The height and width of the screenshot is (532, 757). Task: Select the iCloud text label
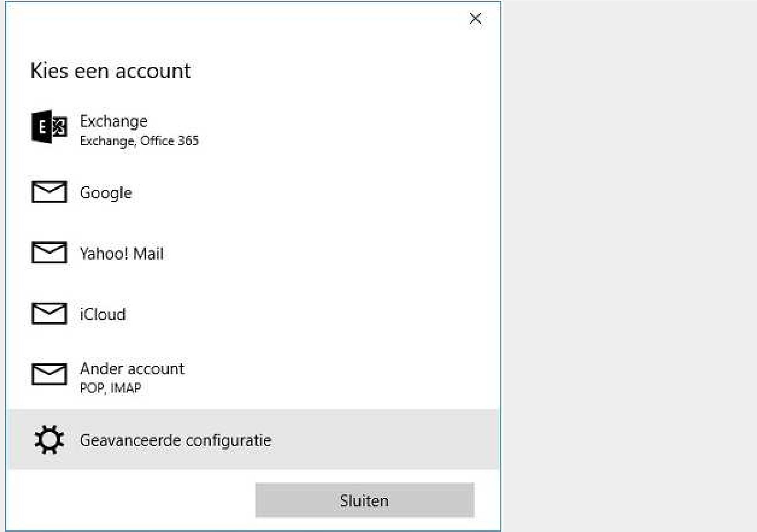pos(103,314)
